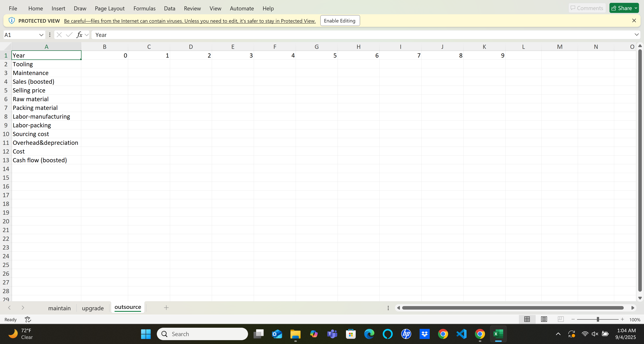The image size is (644, 344).
Task: Switch to the Formulas ribbon tab
Action: tap(144, 8)
